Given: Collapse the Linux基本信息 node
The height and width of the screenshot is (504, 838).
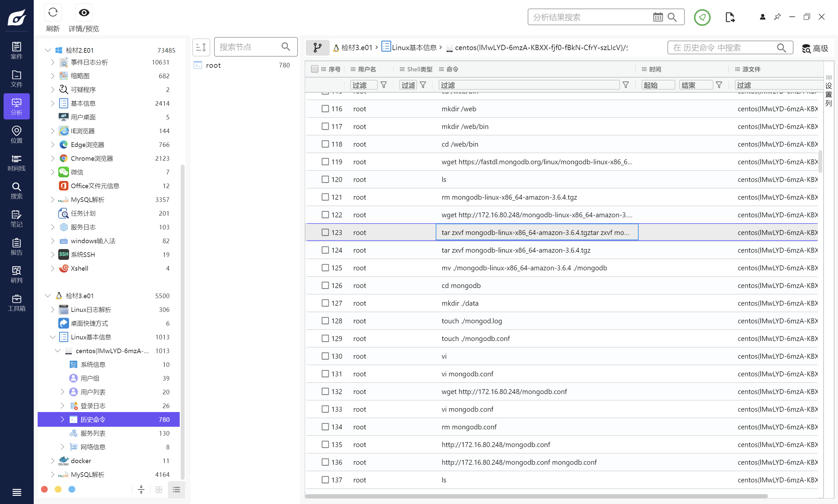Looking at the screenshot, I should 52,337.
